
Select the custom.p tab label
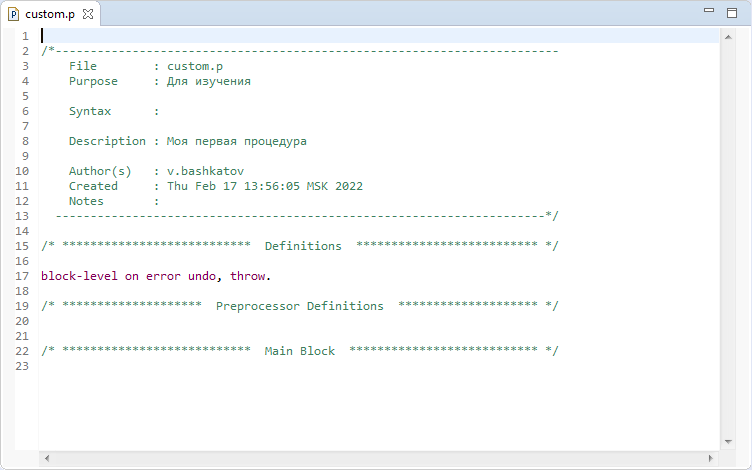(50, 14)
